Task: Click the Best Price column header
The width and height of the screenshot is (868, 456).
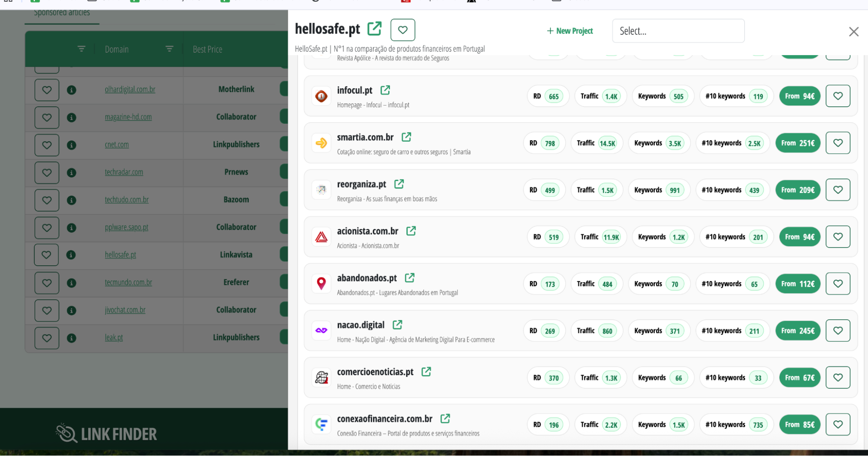Action: 207,50
